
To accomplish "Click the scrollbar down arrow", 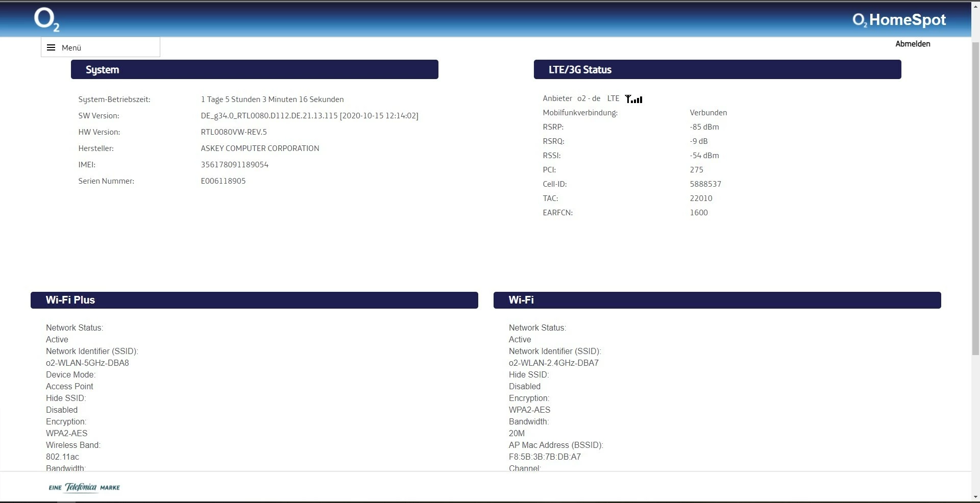I will point(975,497).
